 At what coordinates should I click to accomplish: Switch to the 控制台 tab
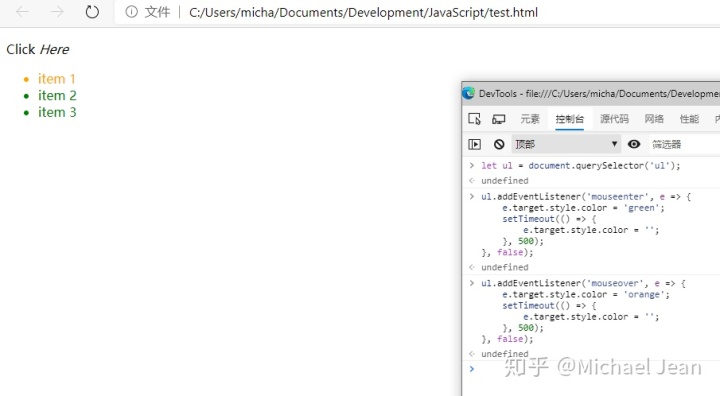(569, 119)
